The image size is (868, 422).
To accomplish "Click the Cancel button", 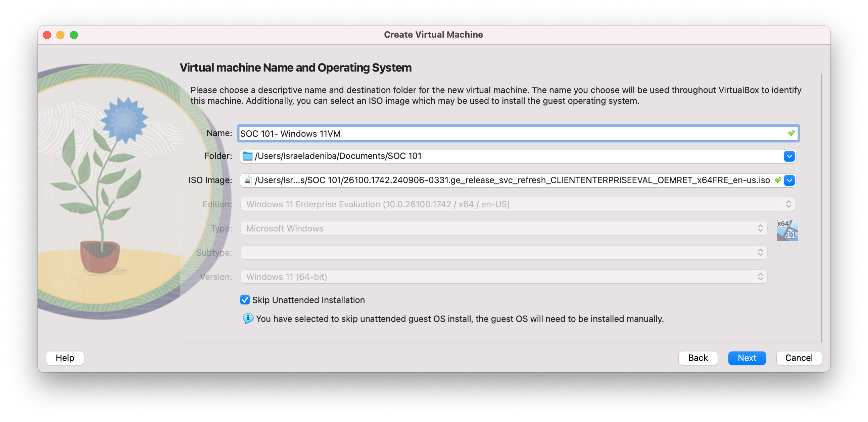I will tap(799, 358).
